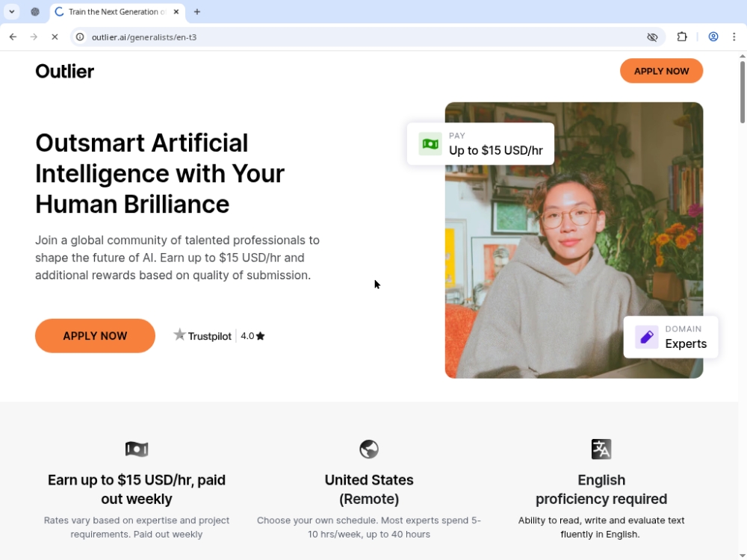Select the Train the Next Generation tab
747x560 pixels.
(112, 12)
